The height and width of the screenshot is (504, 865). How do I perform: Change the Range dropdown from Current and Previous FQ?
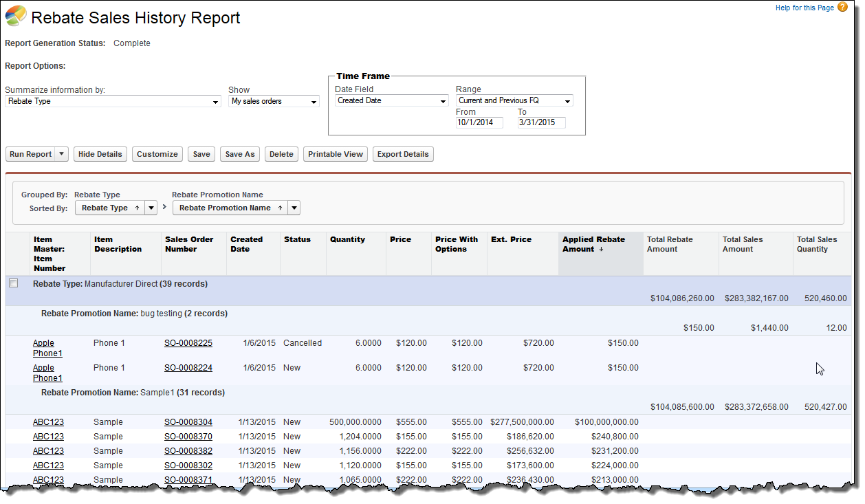[567, 100]
